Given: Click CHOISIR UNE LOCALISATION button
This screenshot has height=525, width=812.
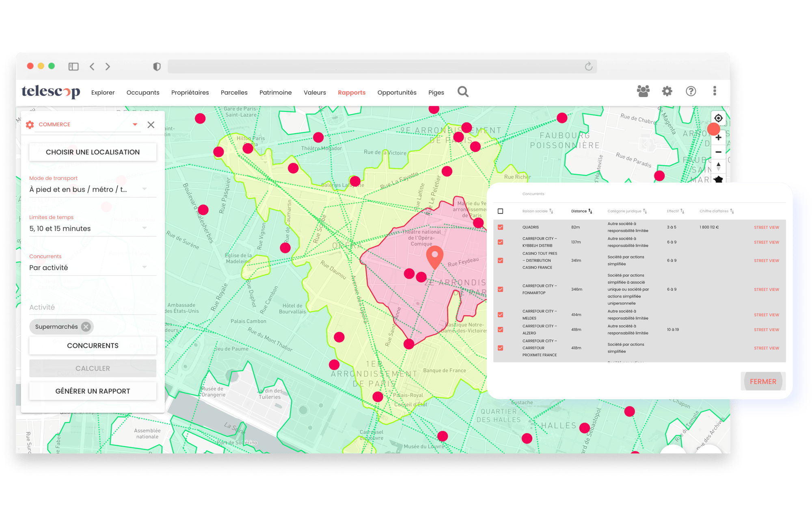Looking at the screenshot, I should click(x=93, y=152).
